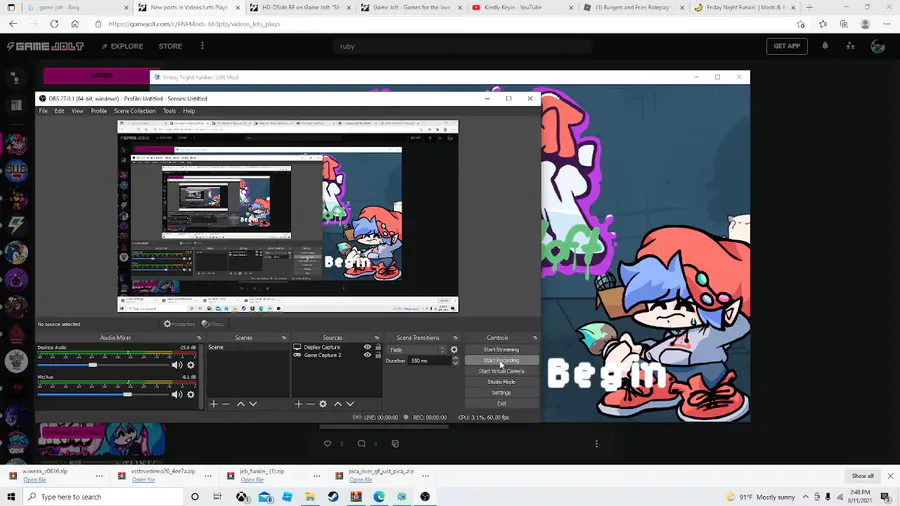Viewport: 900px width, 506px height.
Task: Click Mic/Aux volume slider
Action: (103, 395)
